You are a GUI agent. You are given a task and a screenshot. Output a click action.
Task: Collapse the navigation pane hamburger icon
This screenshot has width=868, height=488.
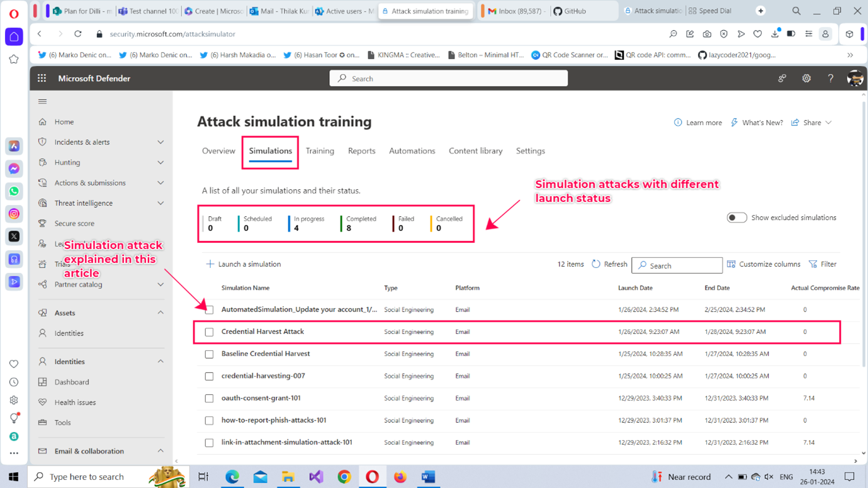pyautogui.click(x=42, y=101)
